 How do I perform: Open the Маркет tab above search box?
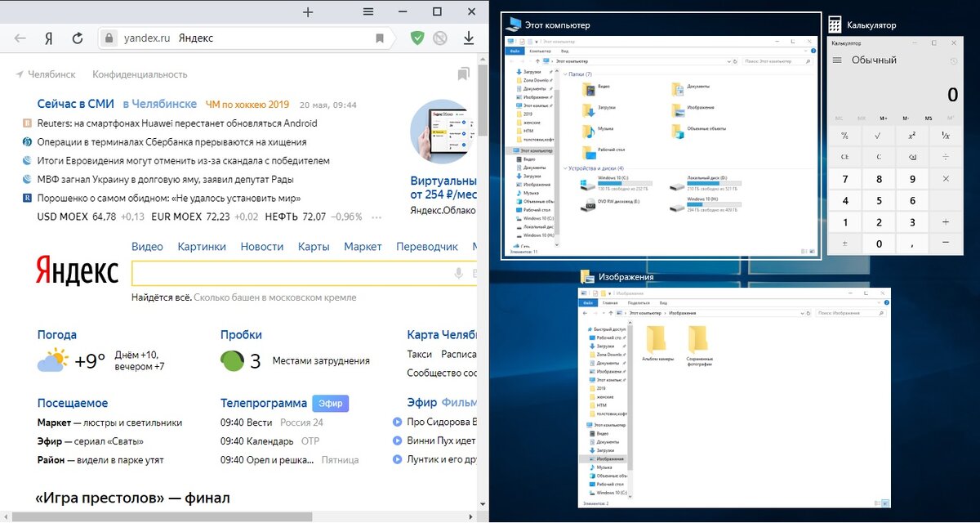[363, 247]
